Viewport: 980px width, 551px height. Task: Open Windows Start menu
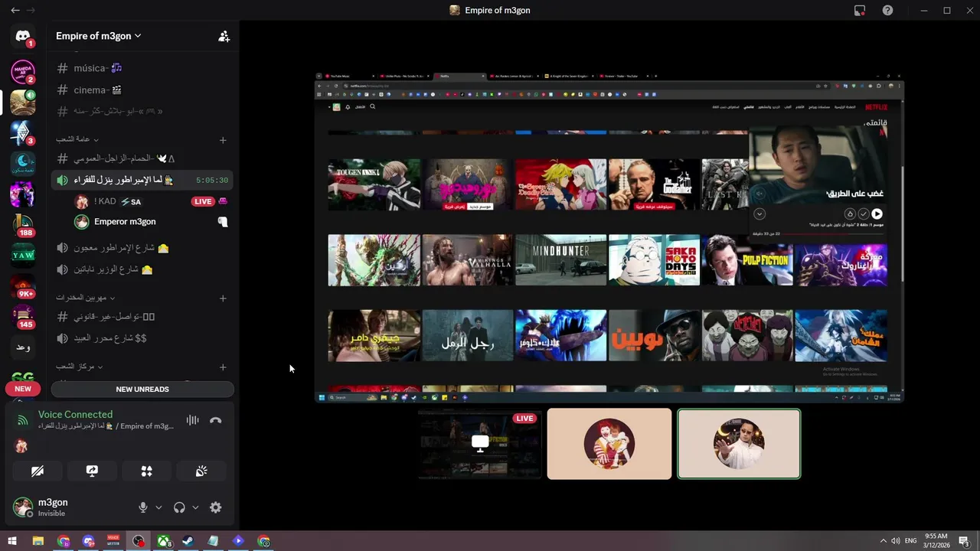click(x=12, y=541)
